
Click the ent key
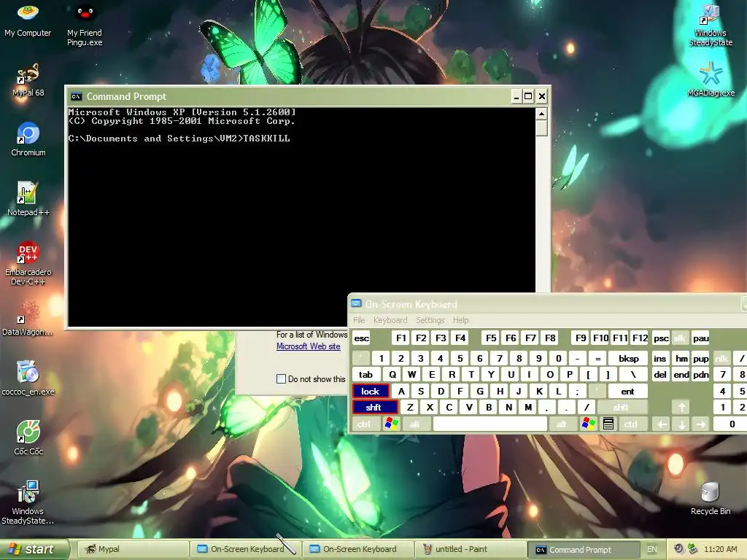click(627, 391)
